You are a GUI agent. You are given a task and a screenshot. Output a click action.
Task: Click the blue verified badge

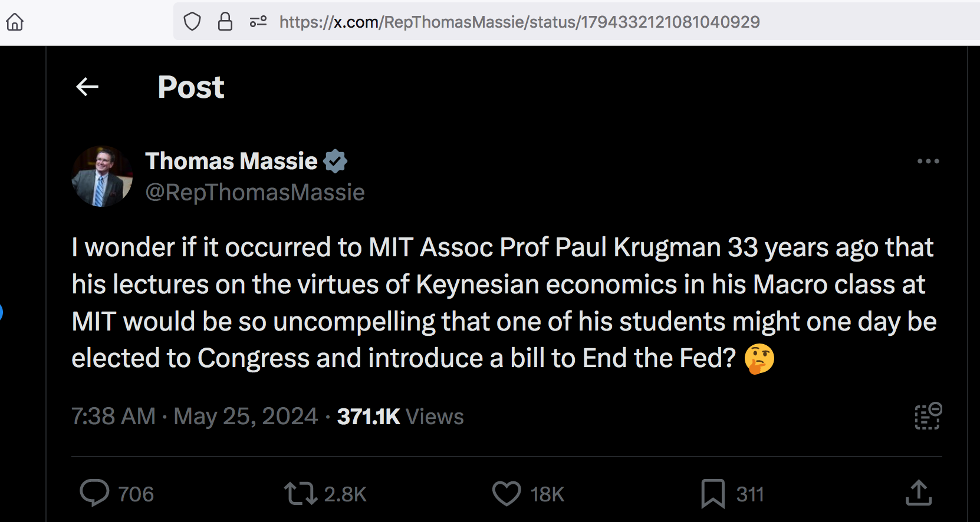pos(335,161)
